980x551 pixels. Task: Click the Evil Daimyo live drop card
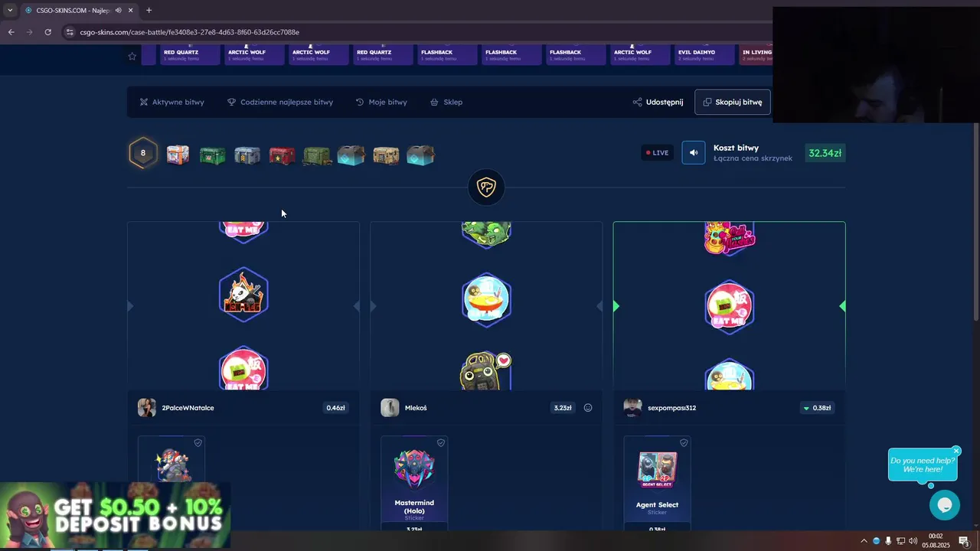pos(702,55)
